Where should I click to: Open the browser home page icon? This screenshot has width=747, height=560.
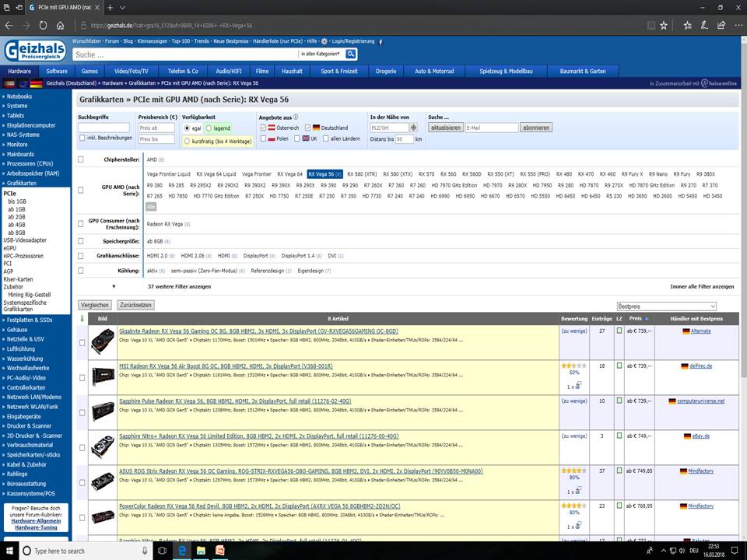point(60,26)
